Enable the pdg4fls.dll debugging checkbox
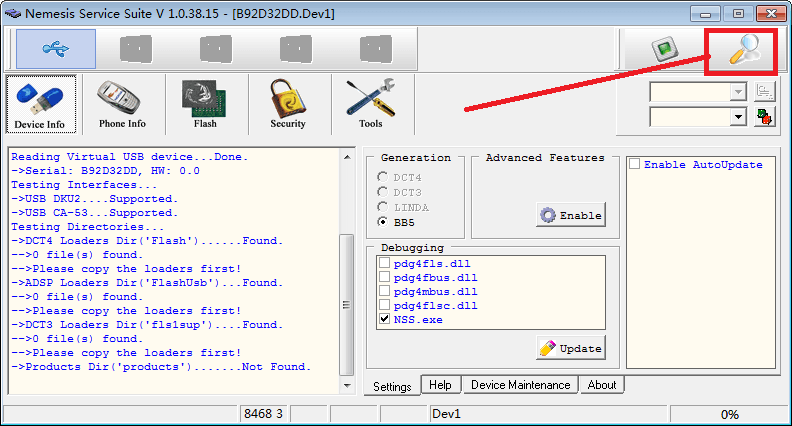This screenshot has height=426, width=792. pyautogui.click(x=385, y=263)
